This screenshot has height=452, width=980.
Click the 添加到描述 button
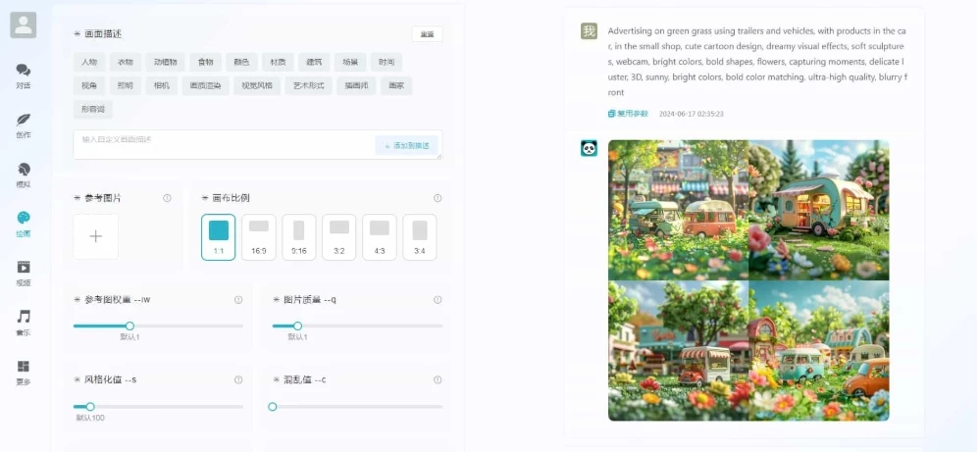pos(406,145)
